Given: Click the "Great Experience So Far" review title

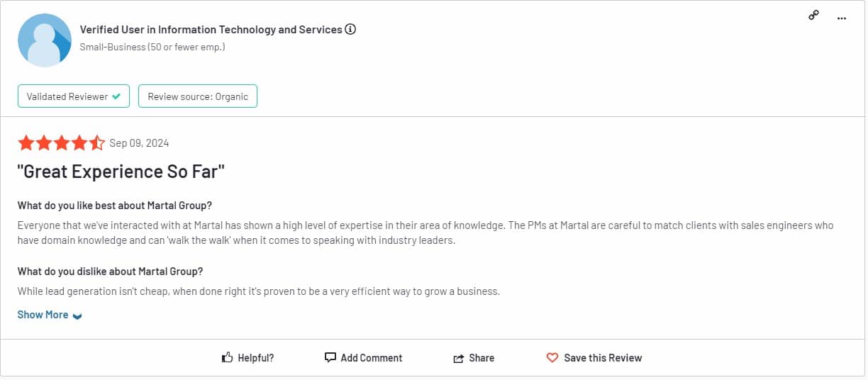Looking at the screenshot, I should [121, 172].
